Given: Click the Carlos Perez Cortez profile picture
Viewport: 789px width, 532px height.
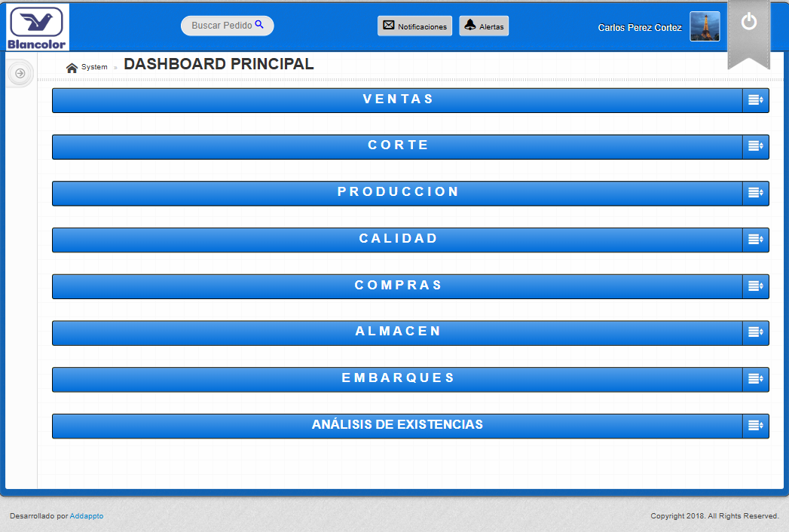Looking at the screenshot, I should click(705, 27).
